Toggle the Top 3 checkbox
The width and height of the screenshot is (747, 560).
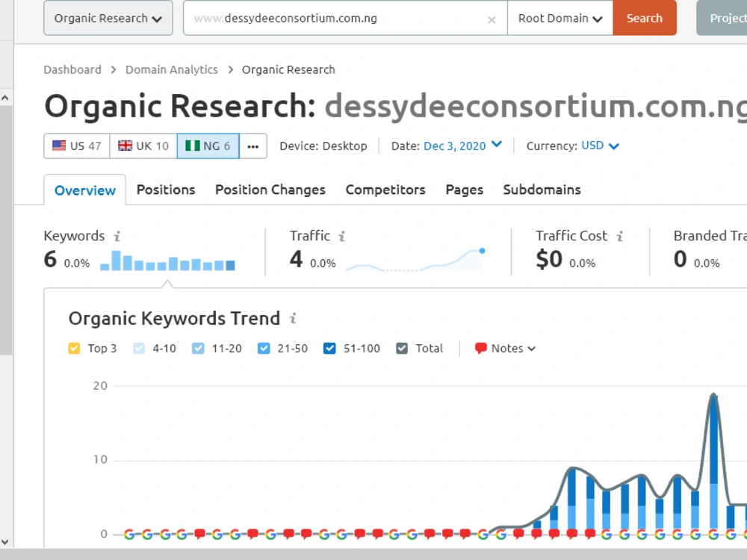pos(74,348)
